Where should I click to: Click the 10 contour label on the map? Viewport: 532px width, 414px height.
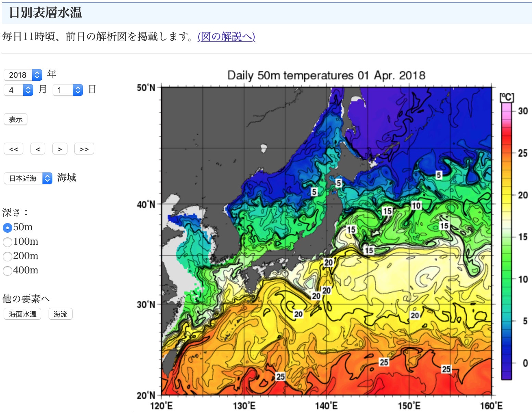point(416,206)
